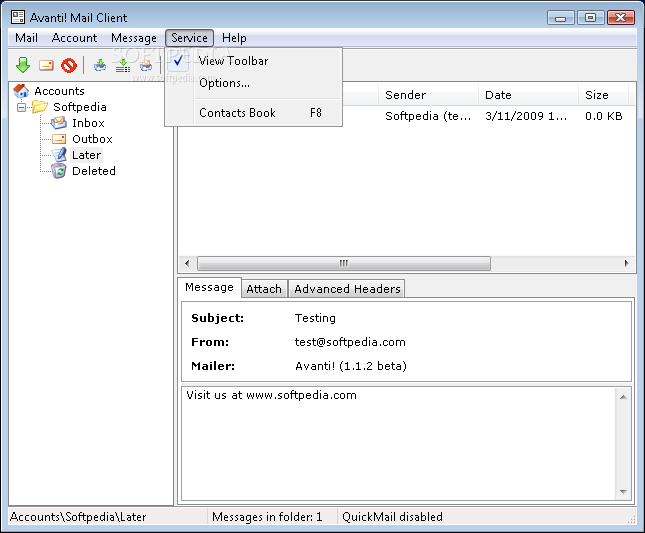Click the left arrow of horizontal scrollbar
The height and width of the screenshot is (533, 645).
point(187,263)
